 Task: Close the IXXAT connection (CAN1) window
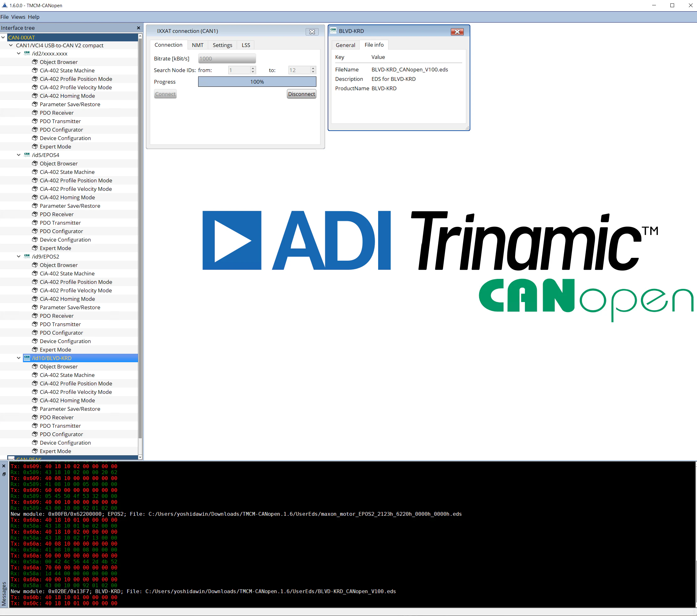tap(312, 32)
